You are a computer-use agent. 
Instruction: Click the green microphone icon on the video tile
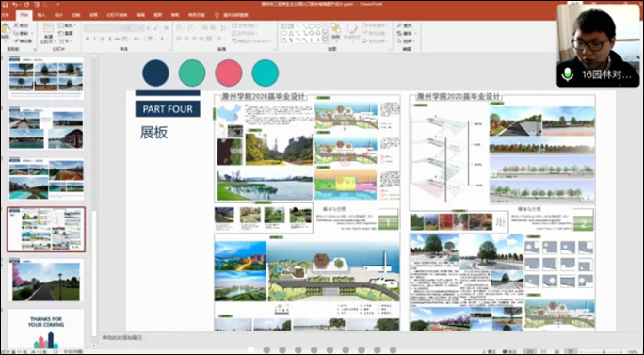pyautogui.click(x=568, y=74)
